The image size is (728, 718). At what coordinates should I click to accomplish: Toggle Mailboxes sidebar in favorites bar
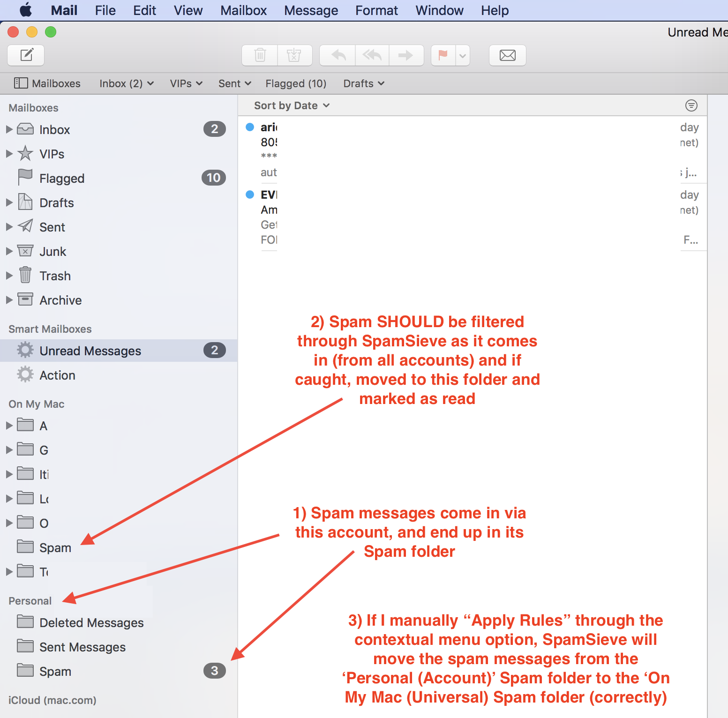click(47, 83)
